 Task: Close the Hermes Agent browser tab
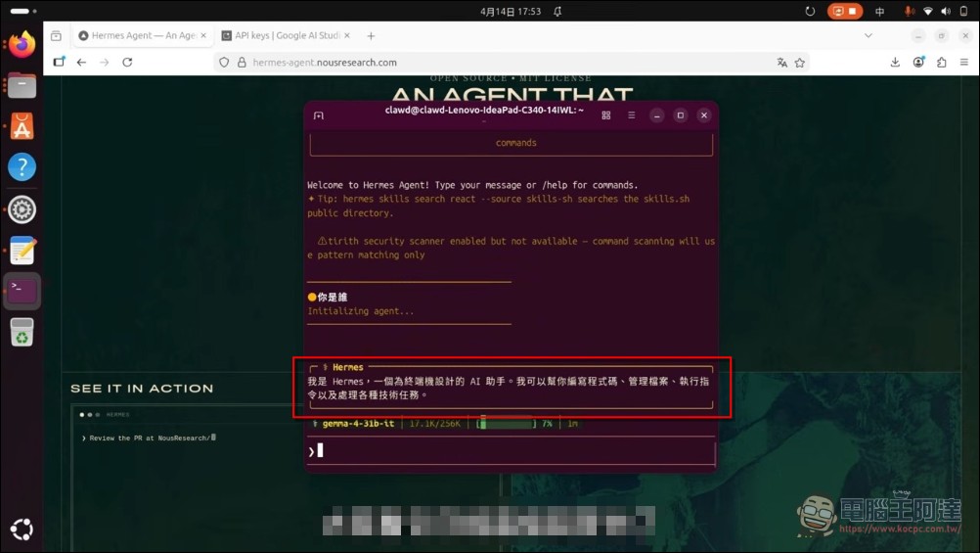click(x=203, y=35)
